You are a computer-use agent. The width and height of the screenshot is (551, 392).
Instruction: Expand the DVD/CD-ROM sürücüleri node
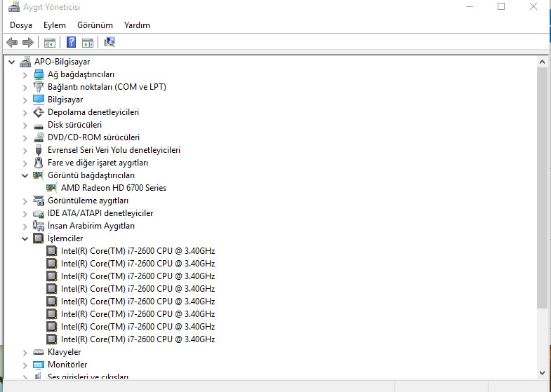(x=25, y=138)
